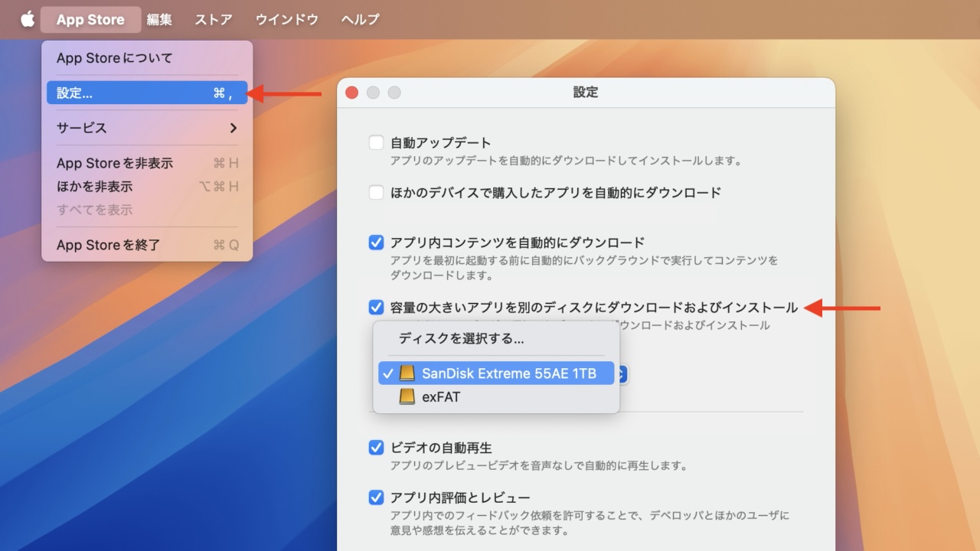This screenshot has height=551, width=980.
Task: Open the ヘルプ menu
Action: pos(360,20)
